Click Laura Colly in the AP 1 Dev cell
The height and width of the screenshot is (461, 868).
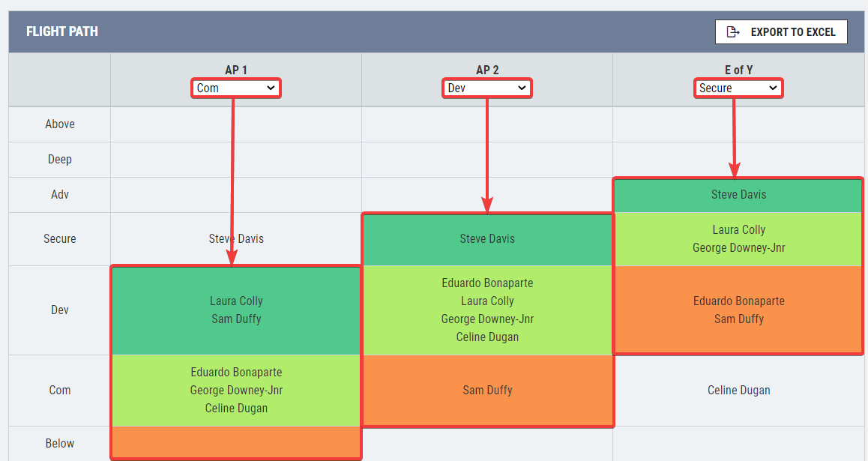236,301
